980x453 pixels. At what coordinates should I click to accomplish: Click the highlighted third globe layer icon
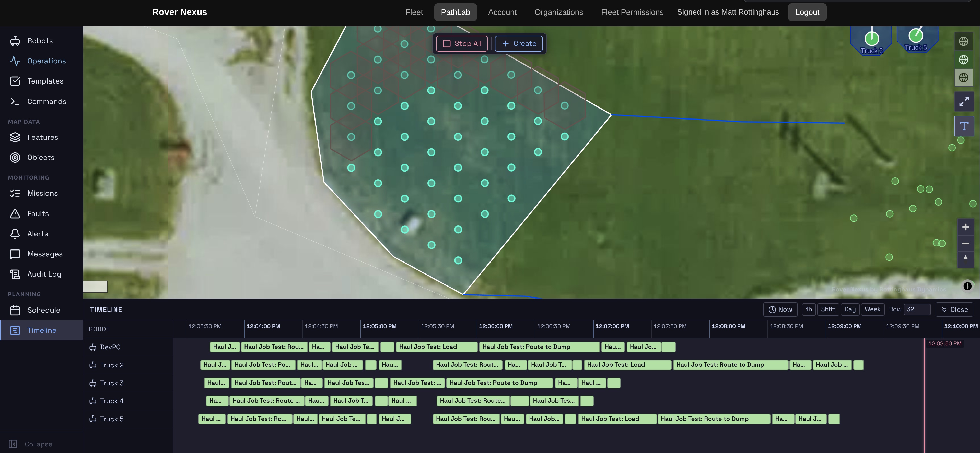[963, 78]
